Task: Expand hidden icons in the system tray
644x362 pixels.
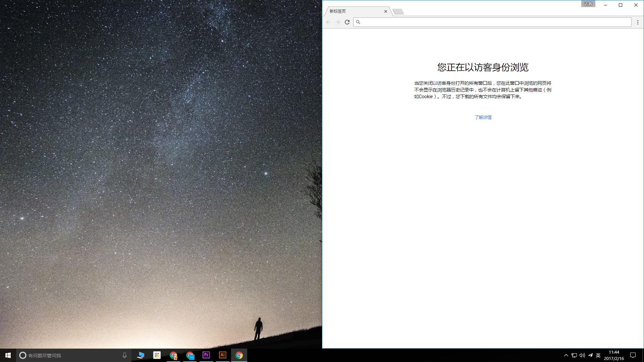Action: tap(566, 356)
